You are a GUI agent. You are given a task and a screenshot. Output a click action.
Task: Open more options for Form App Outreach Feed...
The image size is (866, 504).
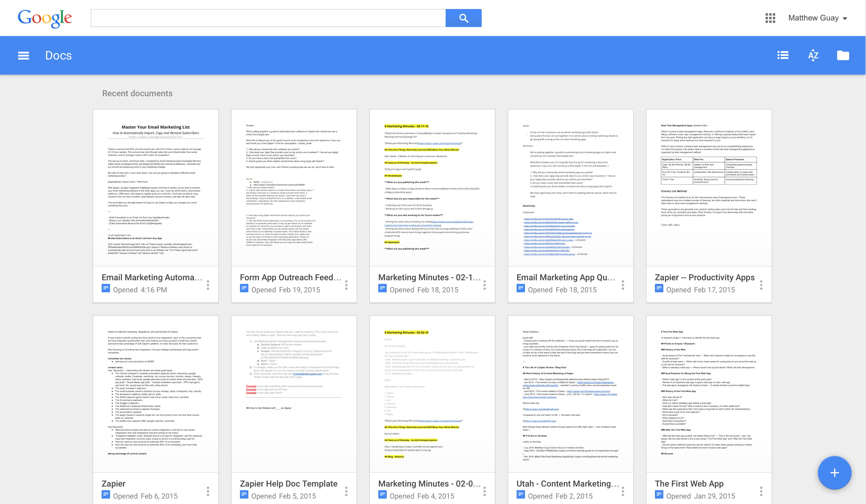point(346,285)
